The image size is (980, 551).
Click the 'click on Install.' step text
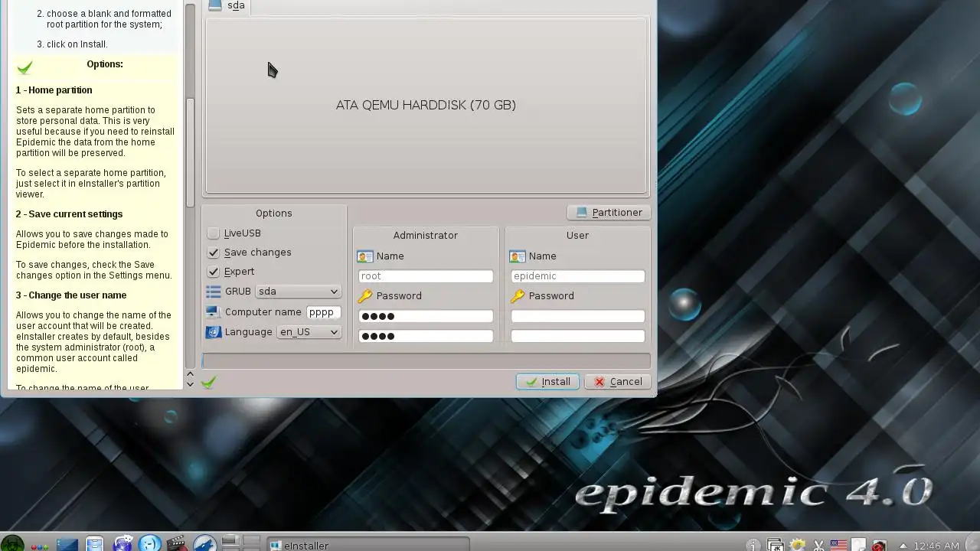tap(77, 44)
